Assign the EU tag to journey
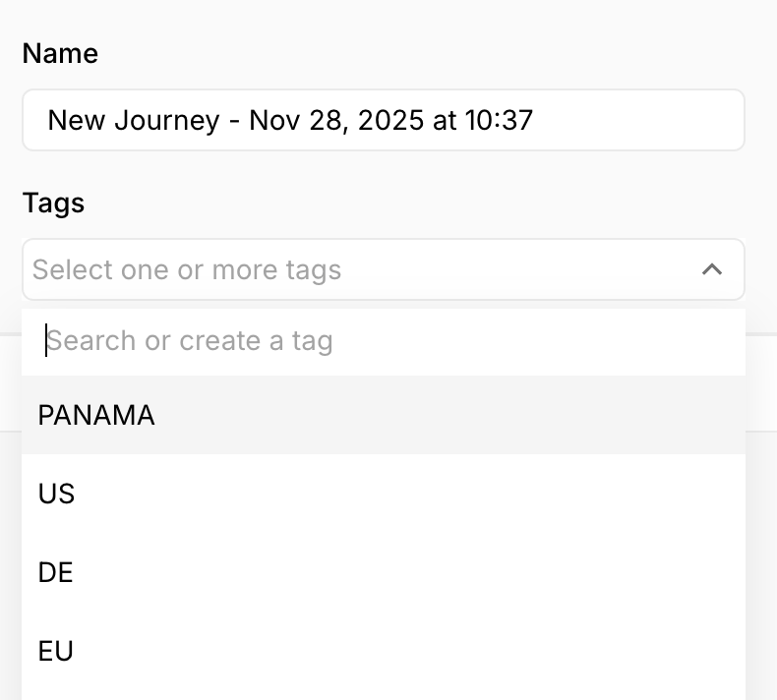 [x=56, y=651]
